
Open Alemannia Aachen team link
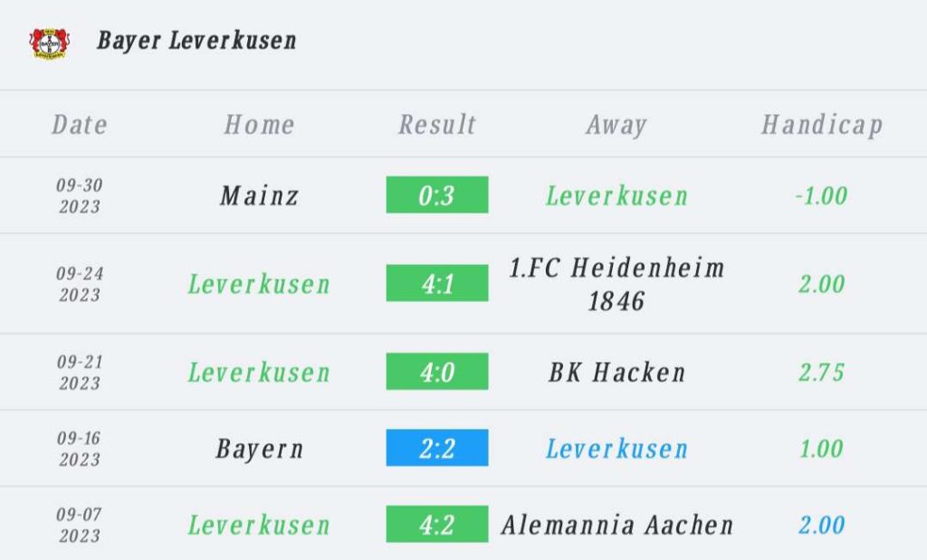coord(617,525)
